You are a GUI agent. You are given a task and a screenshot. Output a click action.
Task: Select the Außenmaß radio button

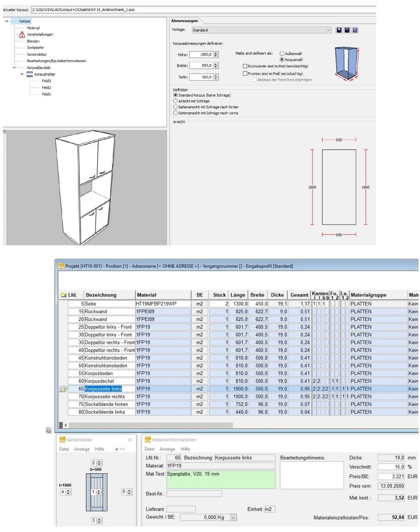coord(281,54)
